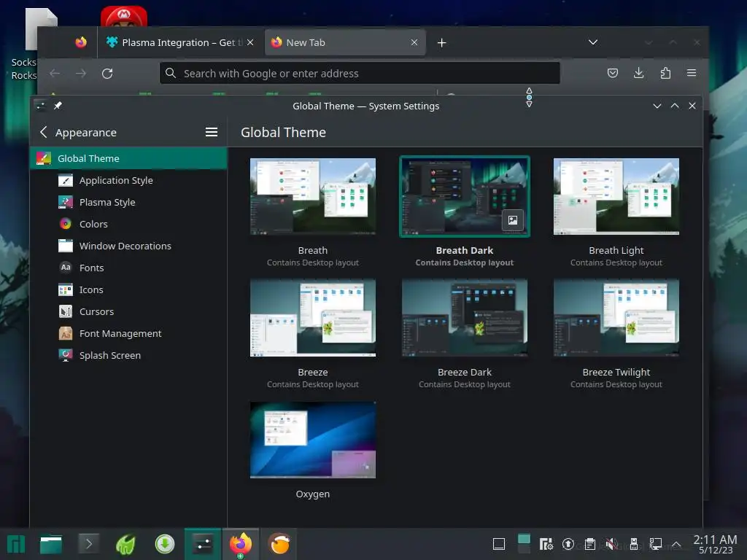Screen dimensions: 747x560
Task: Select the Breeze theme thumbnail
Action: coord(312,318)
